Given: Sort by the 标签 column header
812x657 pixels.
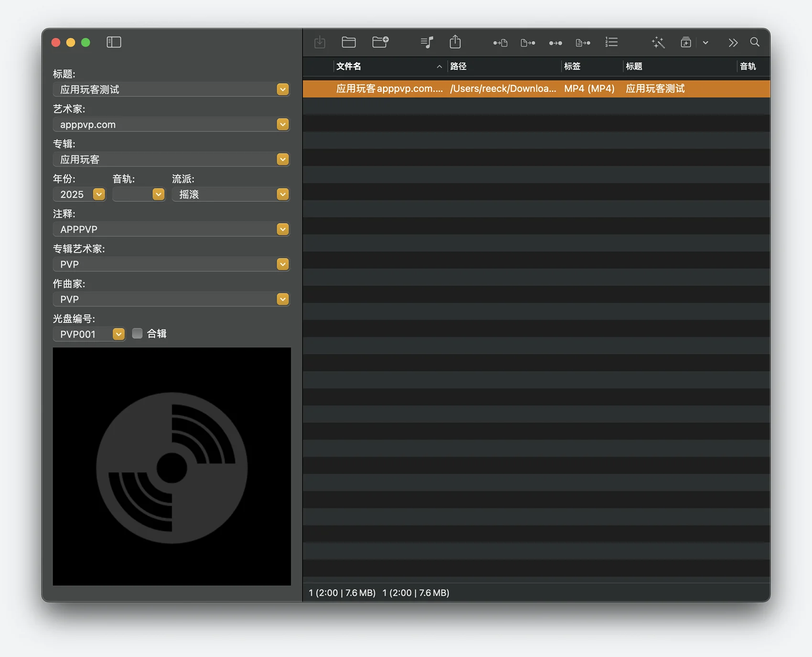Looking at the screenshot, I should [592, 66].
